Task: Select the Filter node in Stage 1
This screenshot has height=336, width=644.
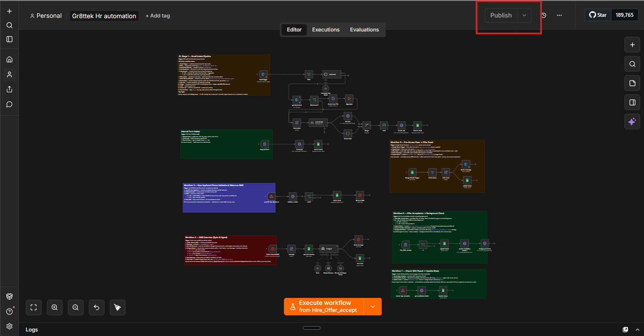Action: click(309, 74)
